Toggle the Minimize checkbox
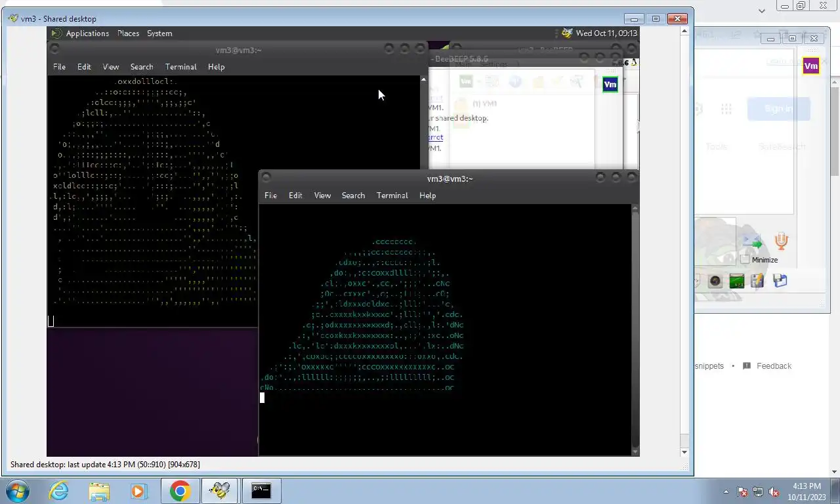The height and width of the screenshot is (504, 840). point(745,260)
